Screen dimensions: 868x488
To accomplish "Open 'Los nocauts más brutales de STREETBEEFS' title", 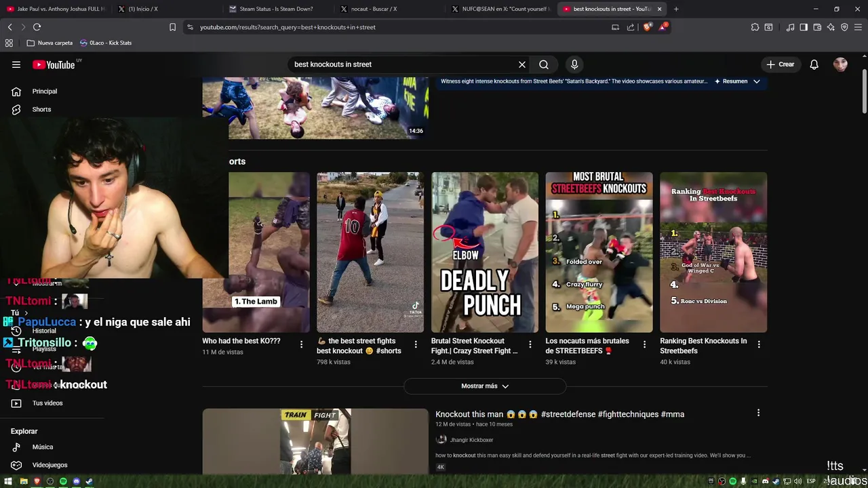I will [587, 346].
